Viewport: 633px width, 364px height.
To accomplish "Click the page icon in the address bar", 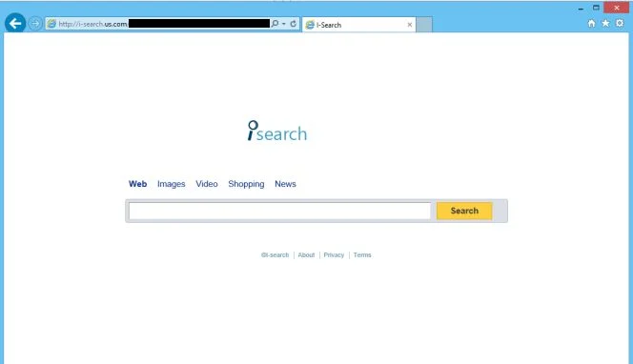I will pyautogui.click(x=51, y=24).
